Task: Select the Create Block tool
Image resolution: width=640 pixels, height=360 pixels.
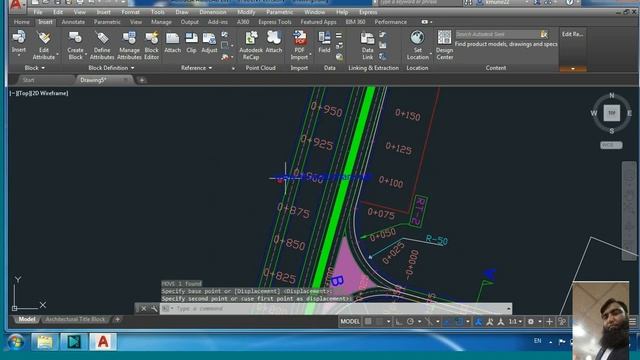Action: tap(75, 45)
